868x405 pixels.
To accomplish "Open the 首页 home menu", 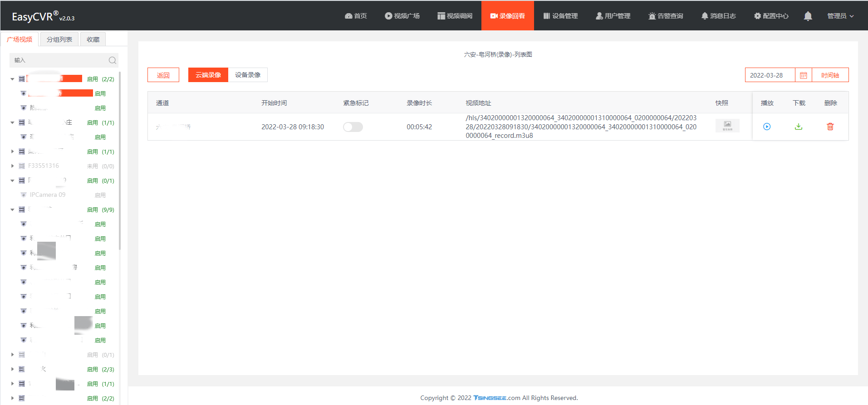I will tap(356, 16).
